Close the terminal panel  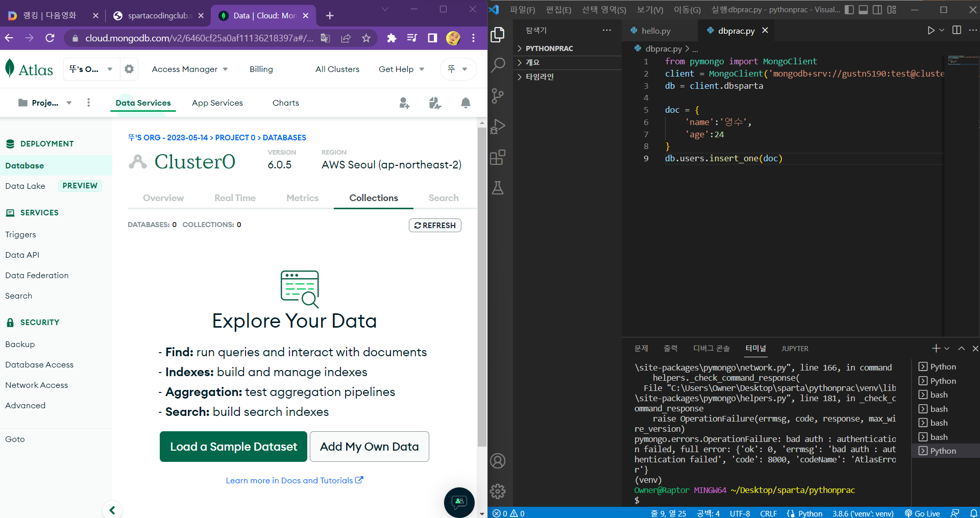coord(975,349)
